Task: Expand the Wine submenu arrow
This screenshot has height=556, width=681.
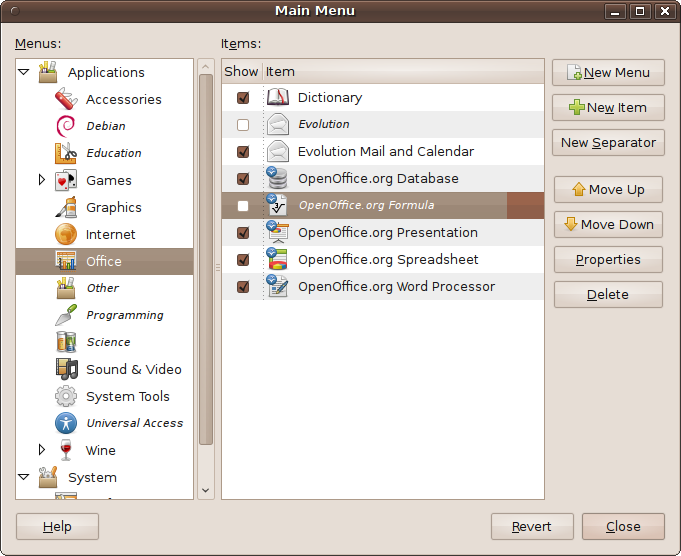Action: click(x=42, y=450)
